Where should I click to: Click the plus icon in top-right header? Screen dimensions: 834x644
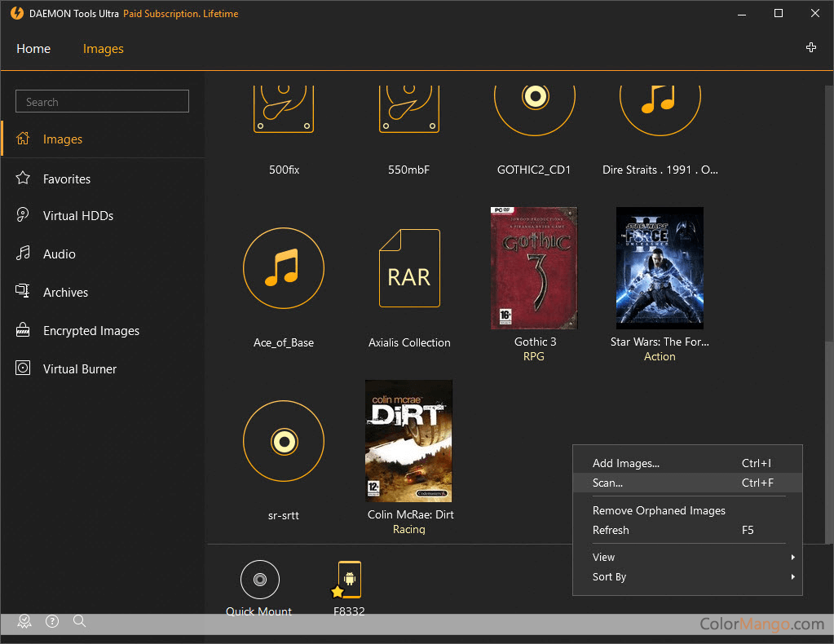810,48
